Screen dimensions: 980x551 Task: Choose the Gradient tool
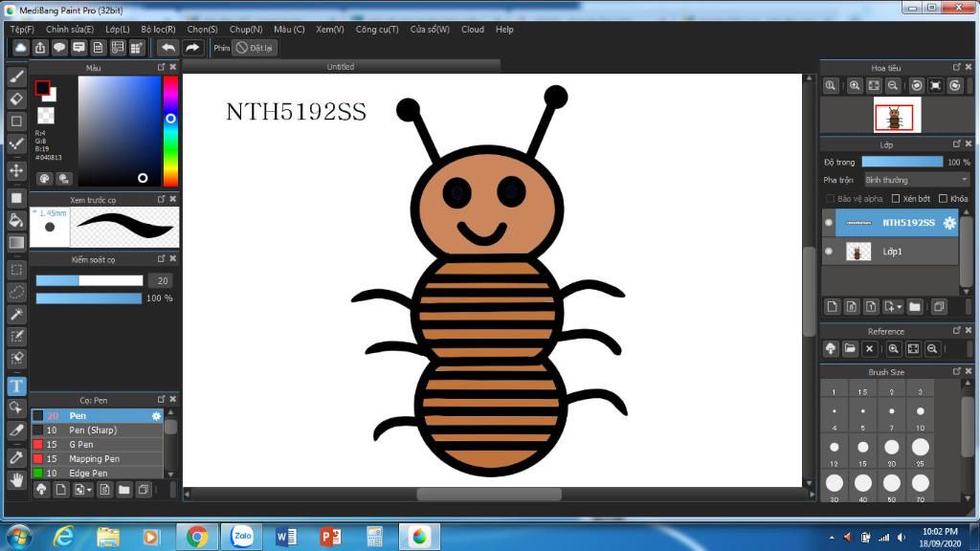tap(17, 242)
